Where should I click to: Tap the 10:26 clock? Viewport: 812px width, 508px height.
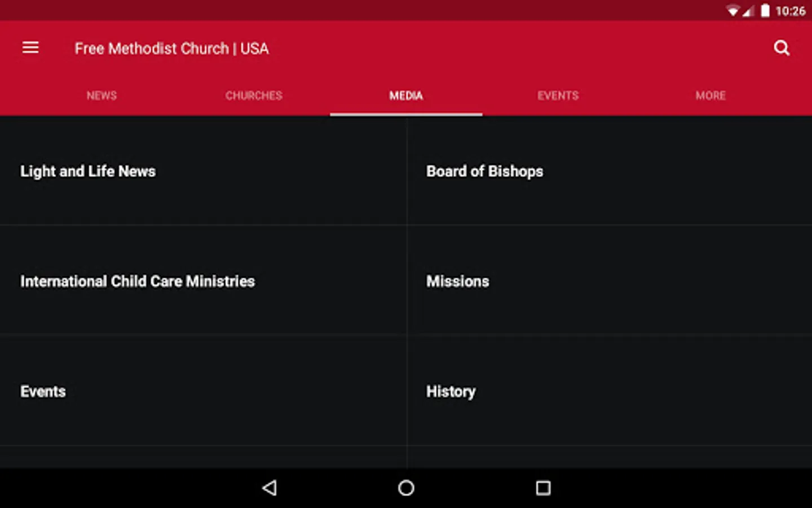[x=790, y=11]
